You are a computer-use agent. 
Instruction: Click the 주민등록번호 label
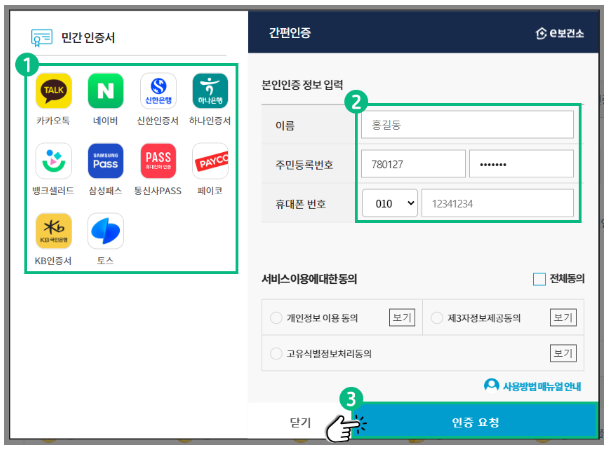[x=304, y=165]
